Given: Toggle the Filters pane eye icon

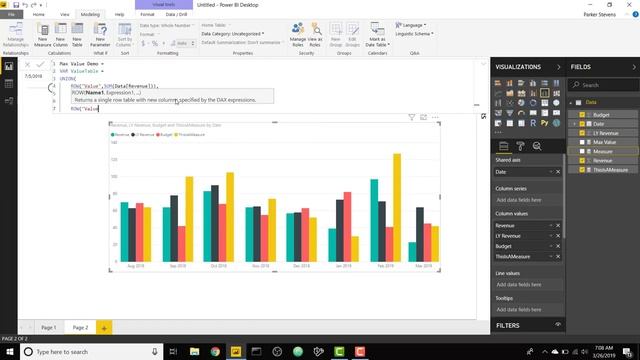Looking at the screenshot, I should click(x=558, y=325).
